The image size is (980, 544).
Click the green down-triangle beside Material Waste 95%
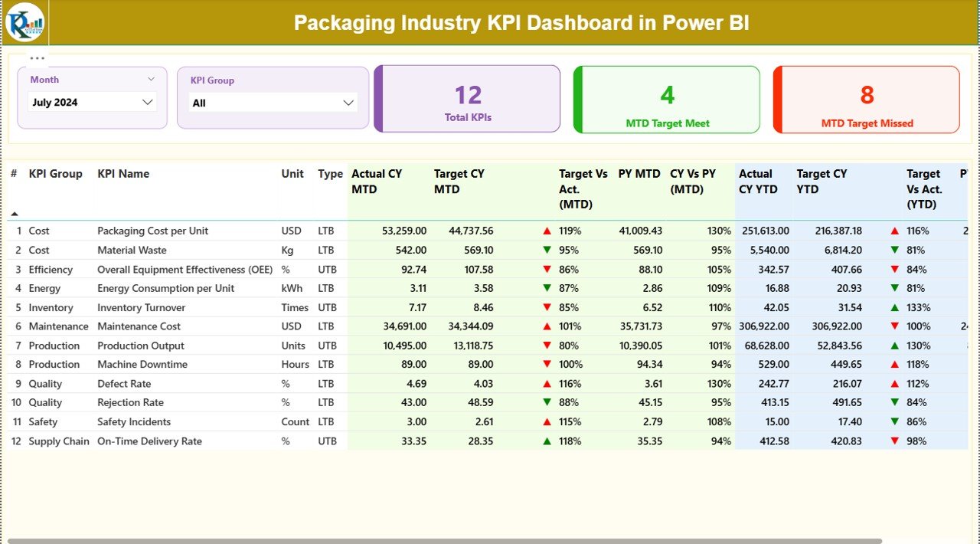pos(546,250)
